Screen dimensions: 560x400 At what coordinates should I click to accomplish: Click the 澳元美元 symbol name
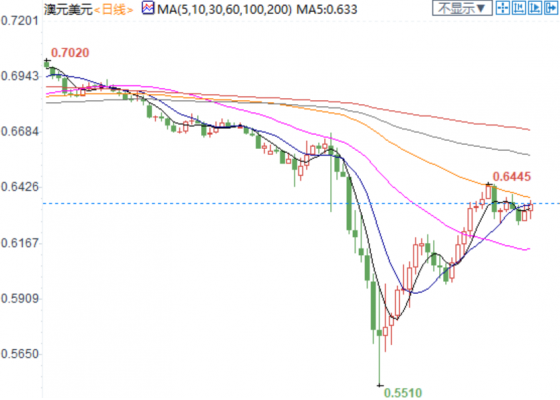[68, 9]
